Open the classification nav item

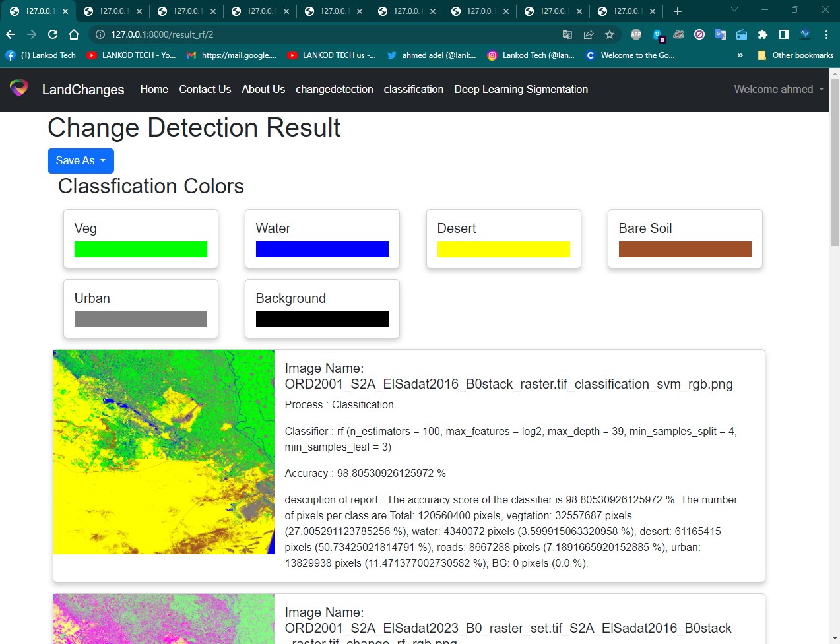pyautogui.click(x=414, y=89)
